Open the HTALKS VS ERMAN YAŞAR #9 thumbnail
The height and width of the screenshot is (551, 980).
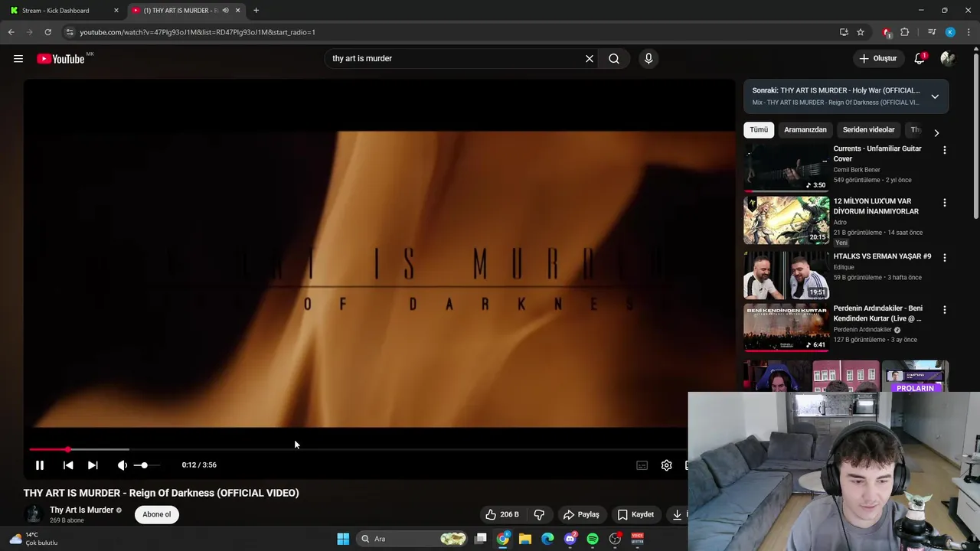pyautogui.click(x=786, y=275)
